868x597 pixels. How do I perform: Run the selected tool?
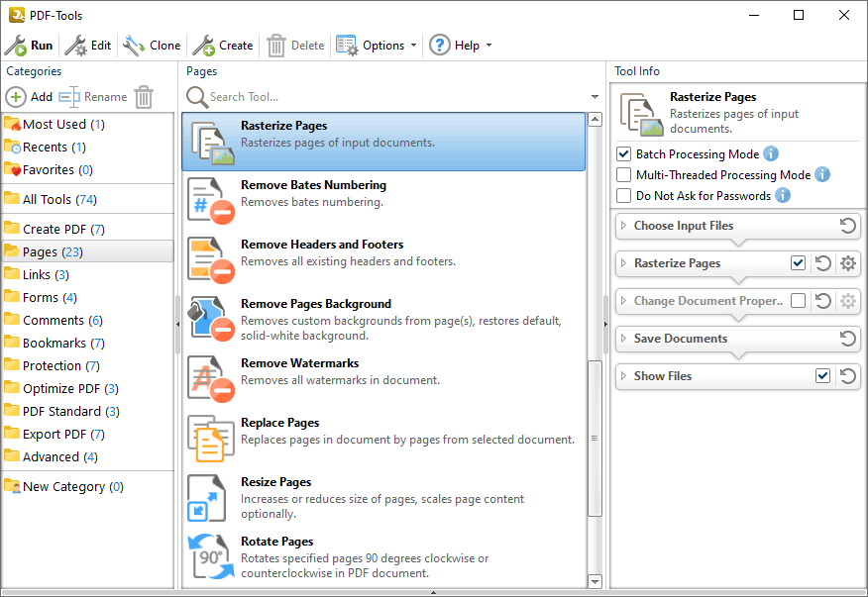[29, 46]
